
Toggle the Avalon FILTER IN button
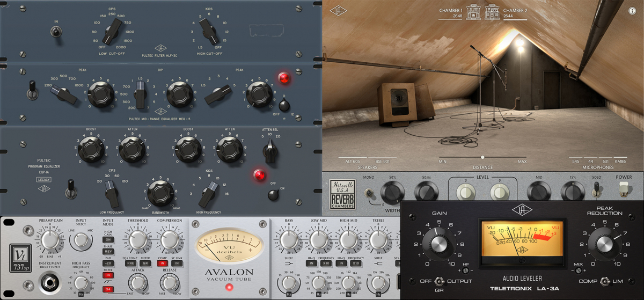pyautogui.click(x=108, y=275)
